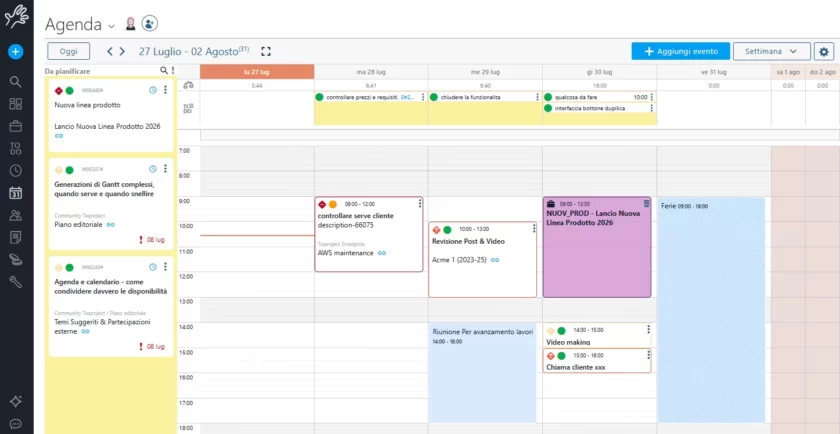Open three-dot menu on Revisione Post & Video
Image resolution: width=840 pixels, height=434 pixels.
click(x=534, y=229)
